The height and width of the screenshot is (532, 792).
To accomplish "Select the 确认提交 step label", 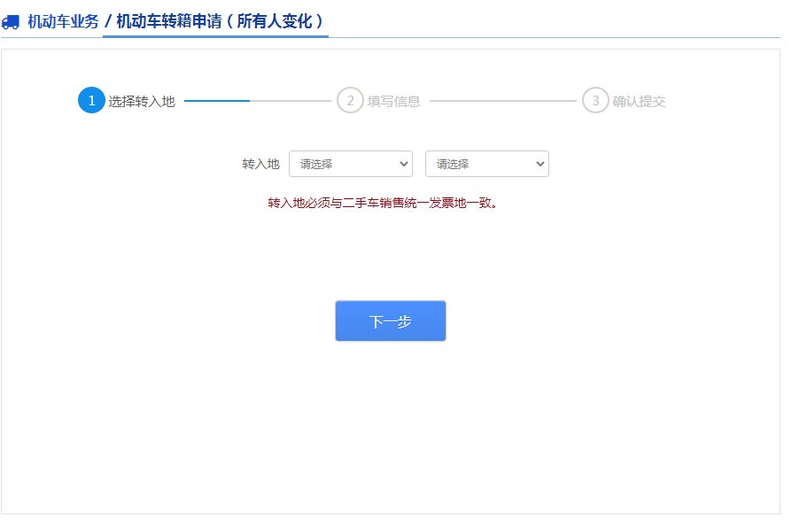I will 639,102.
